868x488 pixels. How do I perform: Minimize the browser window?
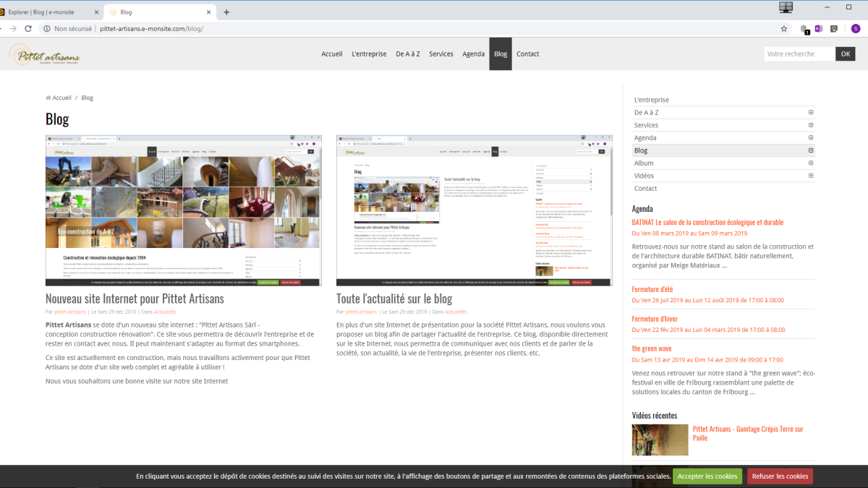tap(827, 7)
